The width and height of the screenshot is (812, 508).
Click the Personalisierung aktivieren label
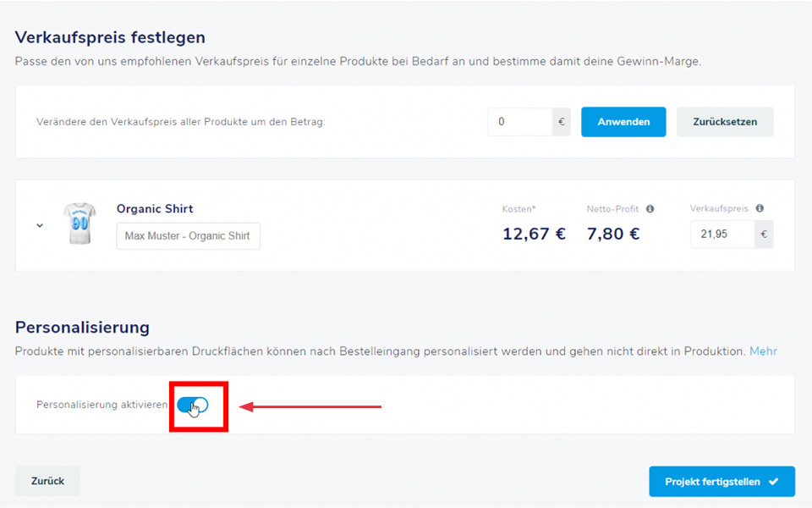click(102, 405)
